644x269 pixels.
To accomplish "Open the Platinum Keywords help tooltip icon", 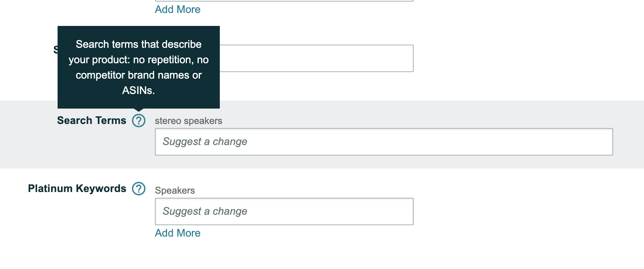I will pyautogui.click(x=139, y=189).
